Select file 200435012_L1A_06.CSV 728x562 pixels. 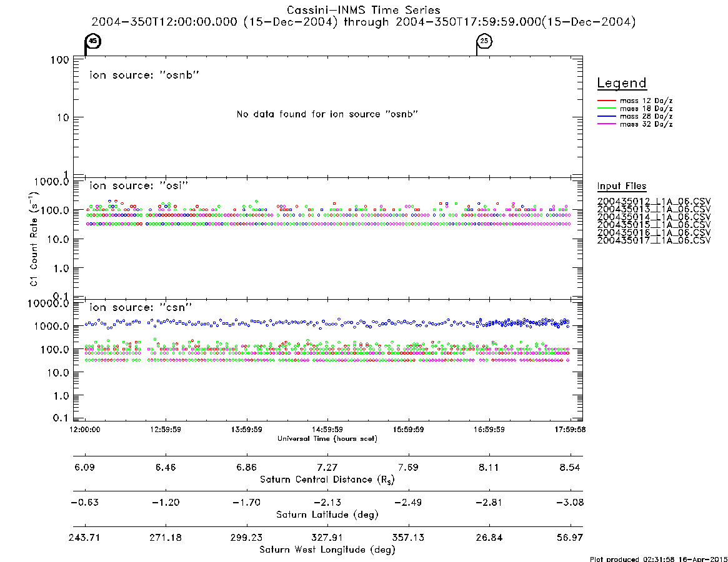click(x=654, y=202)
